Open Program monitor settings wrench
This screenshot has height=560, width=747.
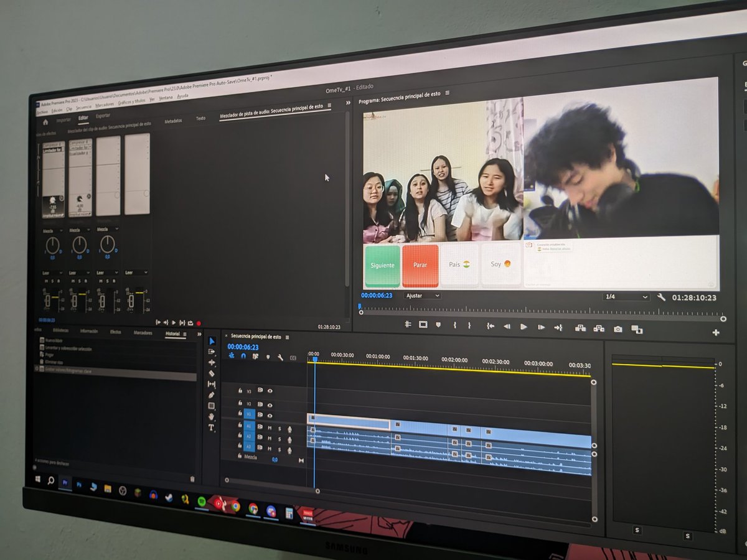[x=661, y=297]
